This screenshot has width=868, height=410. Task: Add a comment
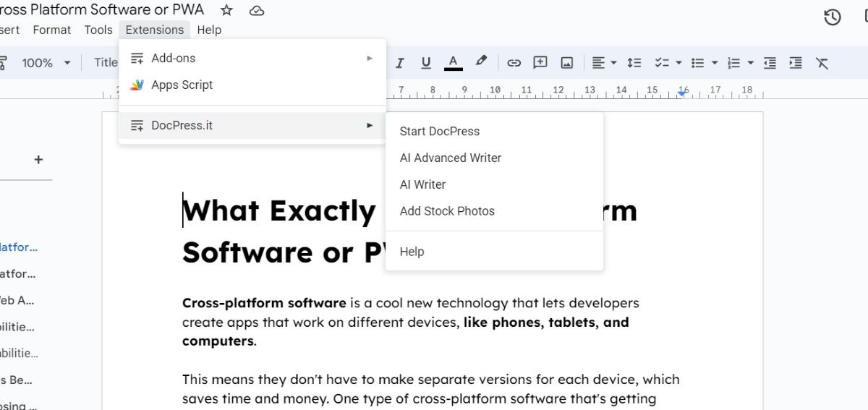point(540,63)
